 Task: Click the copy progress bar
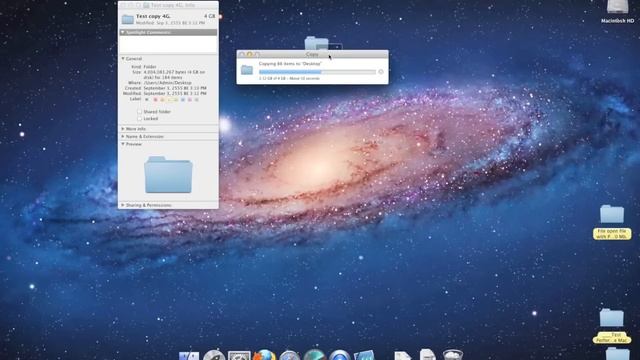tap(317, 72)
